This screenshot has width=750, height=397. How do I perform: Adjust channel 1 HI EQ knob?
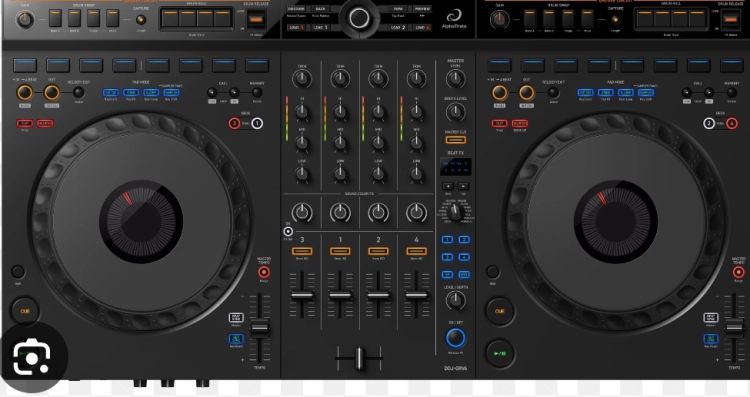tap(340, 112)
